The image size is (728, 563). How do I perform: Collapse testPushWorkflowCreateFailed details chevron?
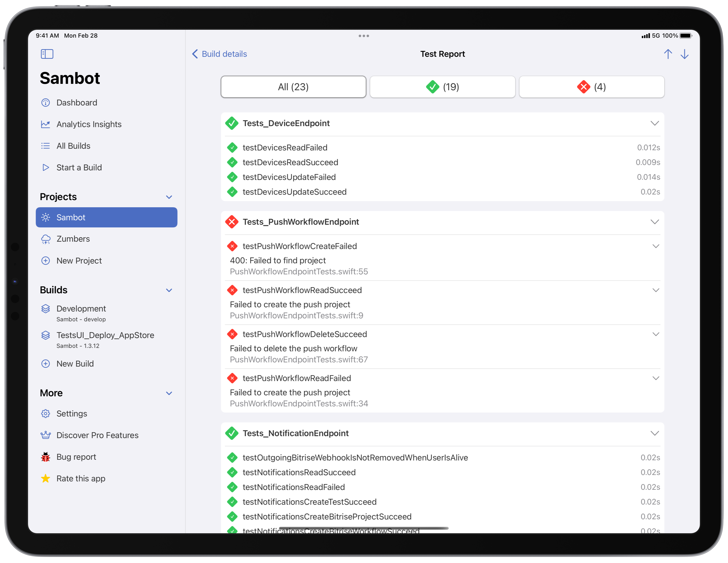[656, 246]
